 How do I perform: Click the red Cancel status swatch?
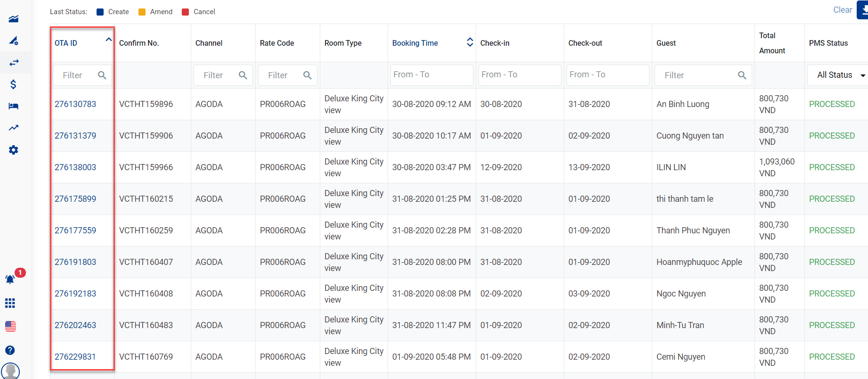[186, 12]
